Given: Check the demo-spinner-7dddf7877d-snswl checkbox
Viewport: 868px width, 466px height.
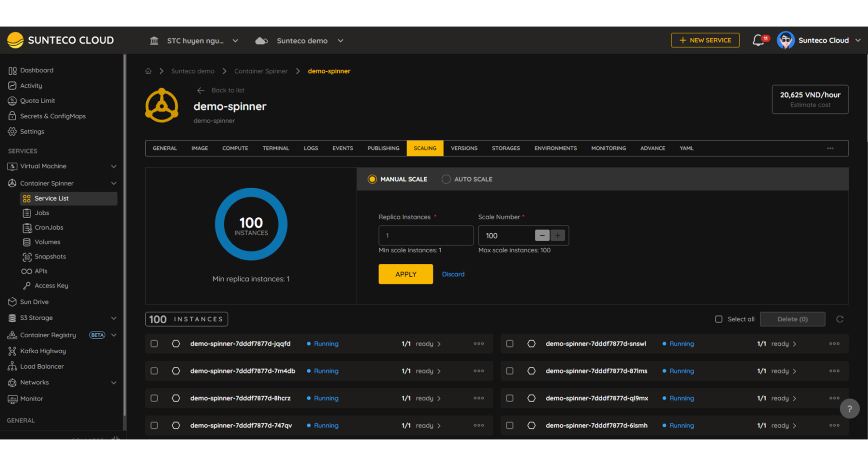Looking at the screenshot, I should click(510, 344).
